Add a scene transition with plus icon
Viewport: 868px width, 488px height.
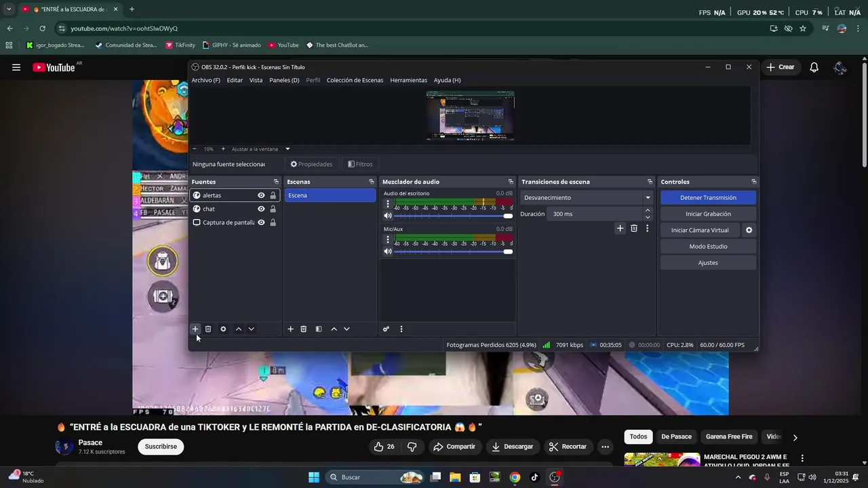(x=620, y=228)
